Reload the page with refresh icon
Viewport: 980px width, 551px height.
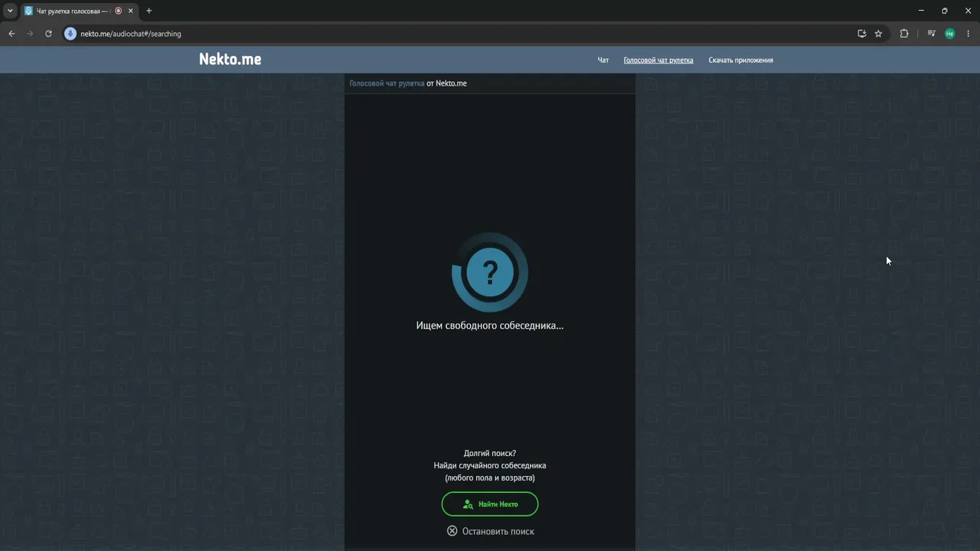coord(48,34)
